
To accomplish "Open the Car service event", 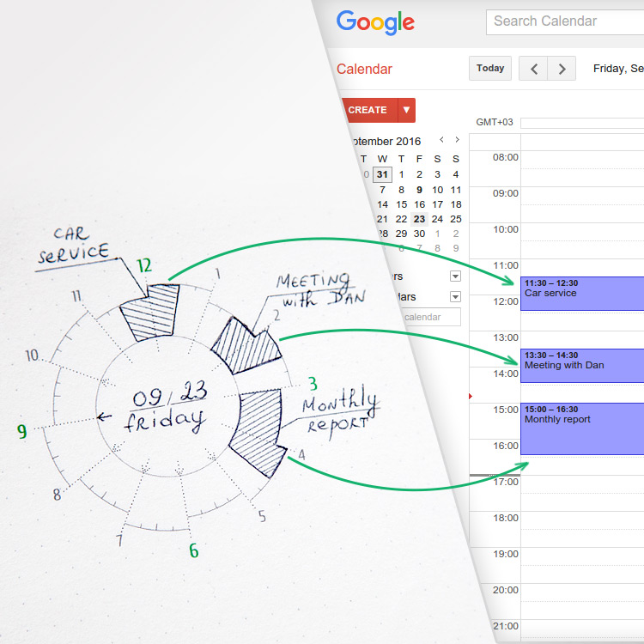I will point(582,294).
